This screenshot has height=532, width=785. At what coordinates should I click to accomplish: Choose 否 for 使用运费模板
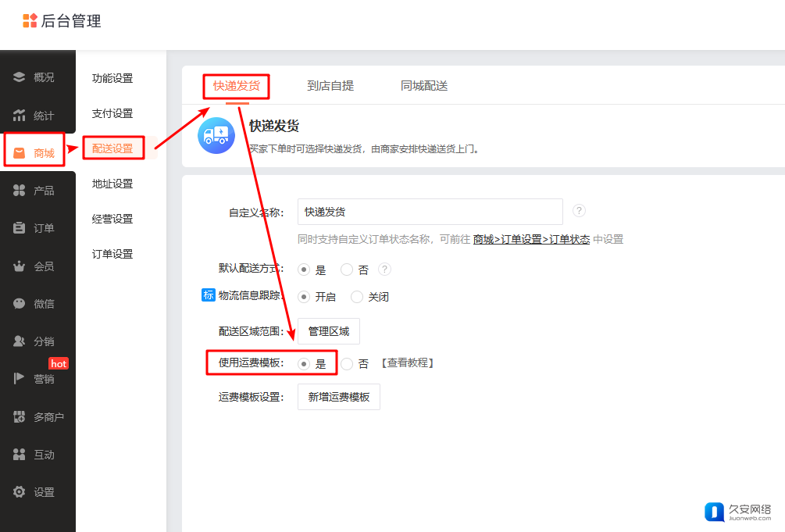point(348,363)
